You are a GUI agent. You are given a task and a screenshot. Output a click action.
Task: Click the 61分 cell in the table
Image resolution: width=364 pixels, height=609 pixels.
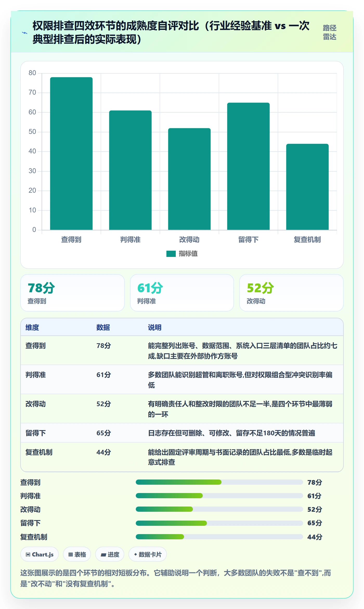pos(104,375)
